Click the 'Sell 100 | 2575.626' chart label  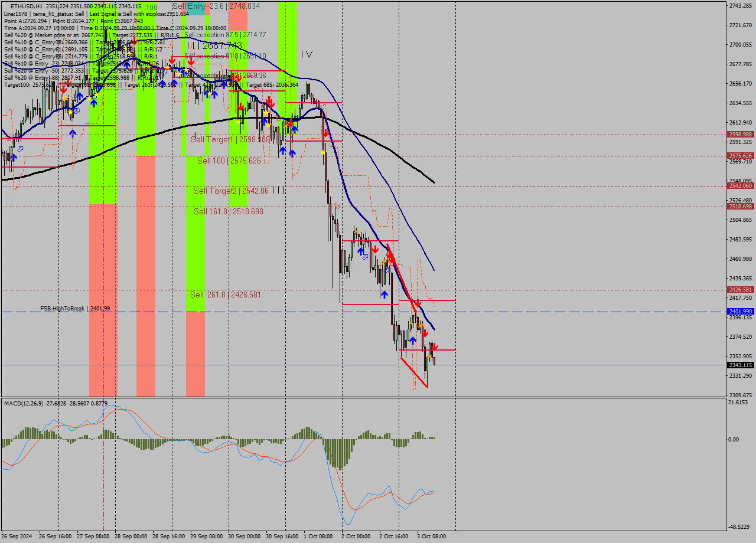[229, 161]
